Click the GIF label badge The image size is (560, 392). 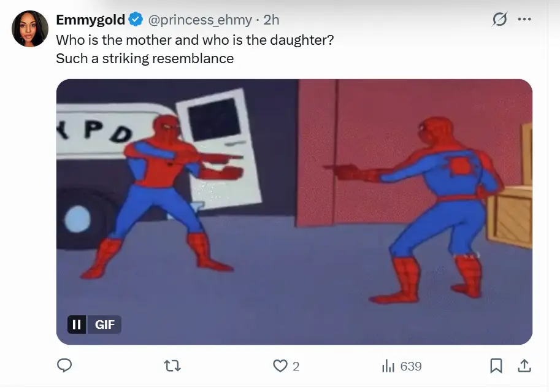[104, 325]
